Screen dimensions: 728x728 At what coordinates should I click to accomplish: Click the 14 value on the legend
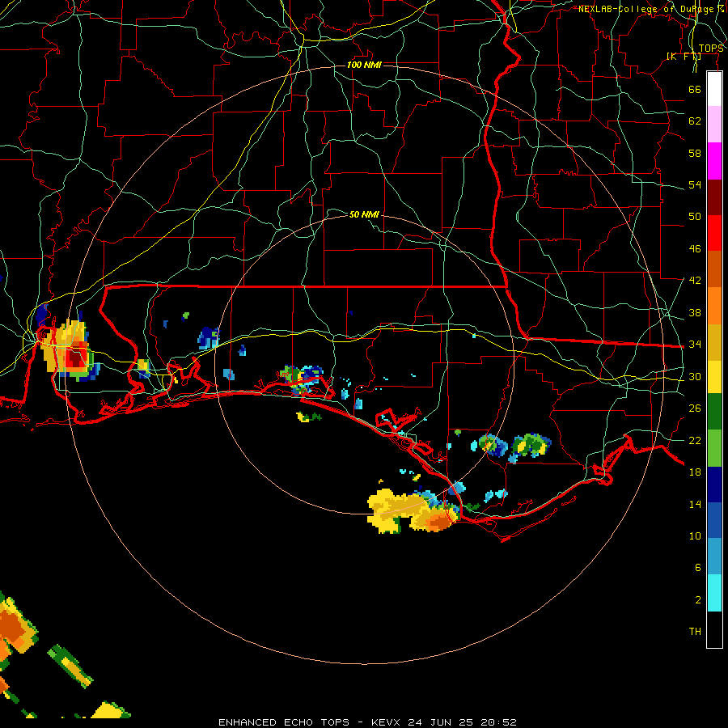(695, 504)
